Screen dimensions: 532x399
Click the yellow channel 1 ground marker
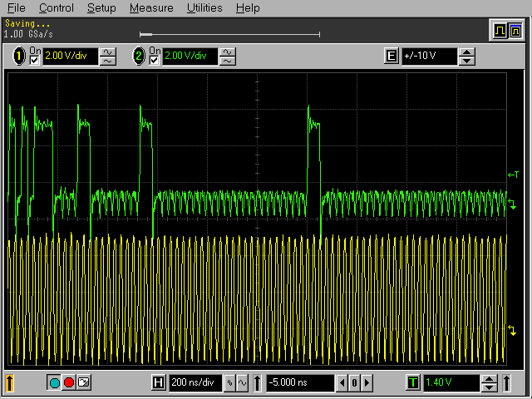(512, 331)
